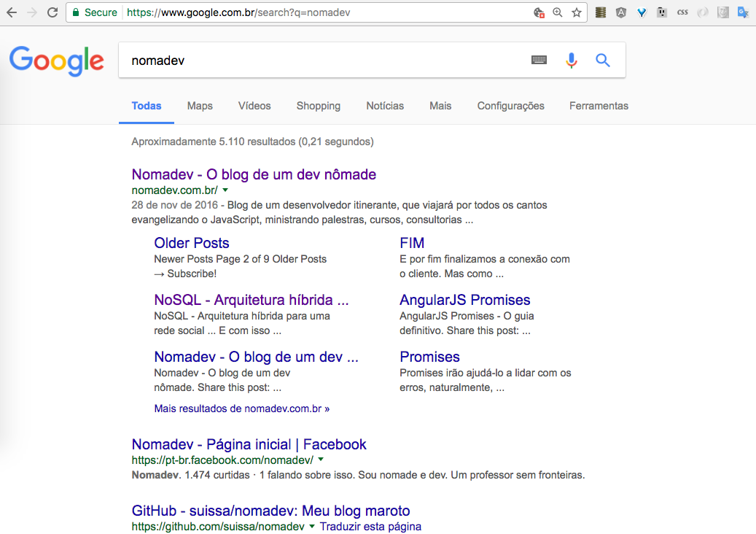Open Ferramentas search tools
Image resolution: width=756 pixels, height=534 pixels.
pos(599,106)
